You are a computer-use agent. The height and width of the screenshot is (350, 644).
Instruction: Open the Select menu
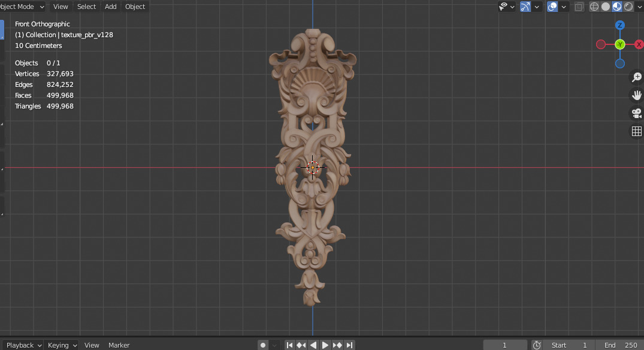[87, 7]
